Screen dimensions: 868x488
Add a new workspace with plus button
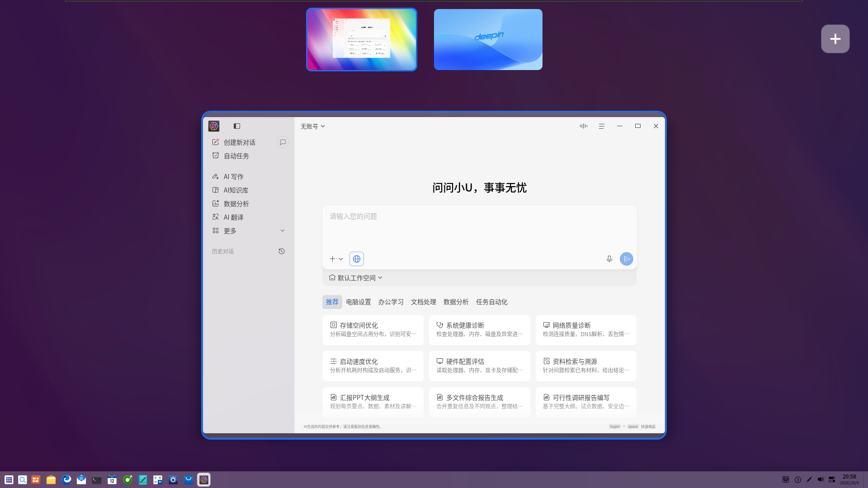click(x=835, y=39)
